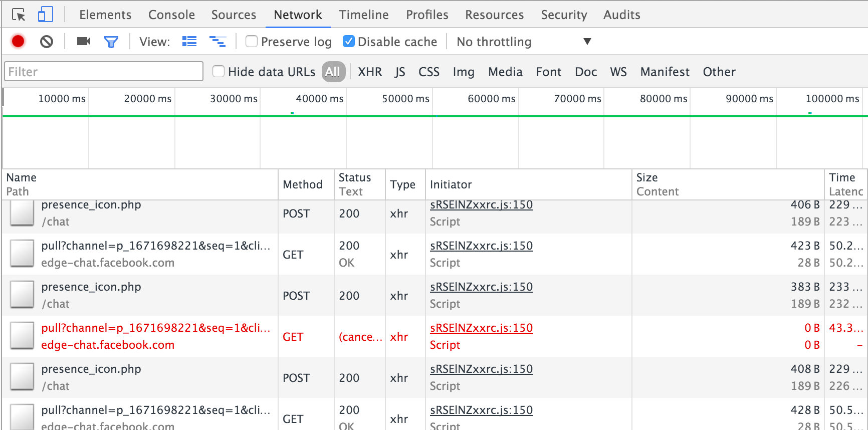Check Hide data URLs checkbox

pos(219,71)
